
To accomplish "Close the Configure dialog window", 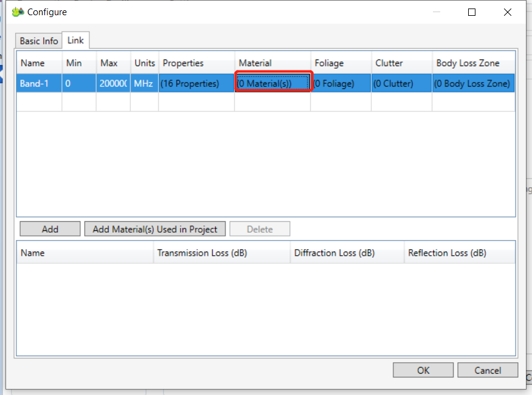I will pos(508,12).
